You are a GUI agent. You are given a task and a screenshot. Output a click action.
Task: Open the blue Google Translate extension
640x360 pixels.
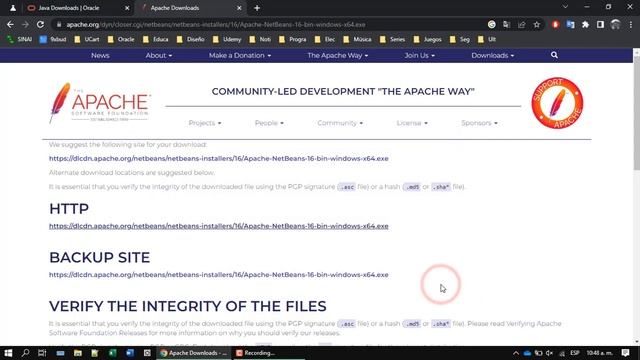pyautogui.click(x=570, y=24)
